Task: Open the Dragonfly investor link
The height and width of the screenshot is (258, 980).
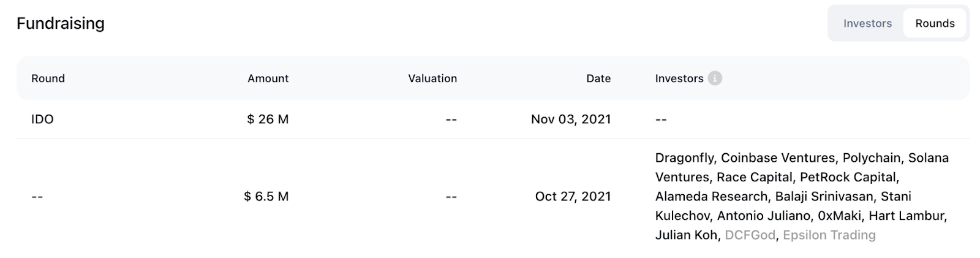Action: 684,157
